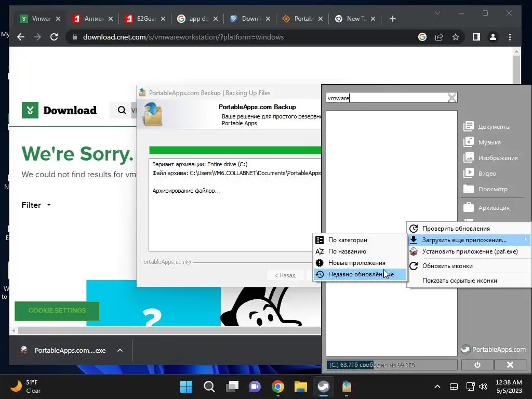The height and width of the screenshot is (399, 532).
Task: Expand options for PortableApps.com exe download
Action: point(120,350)
